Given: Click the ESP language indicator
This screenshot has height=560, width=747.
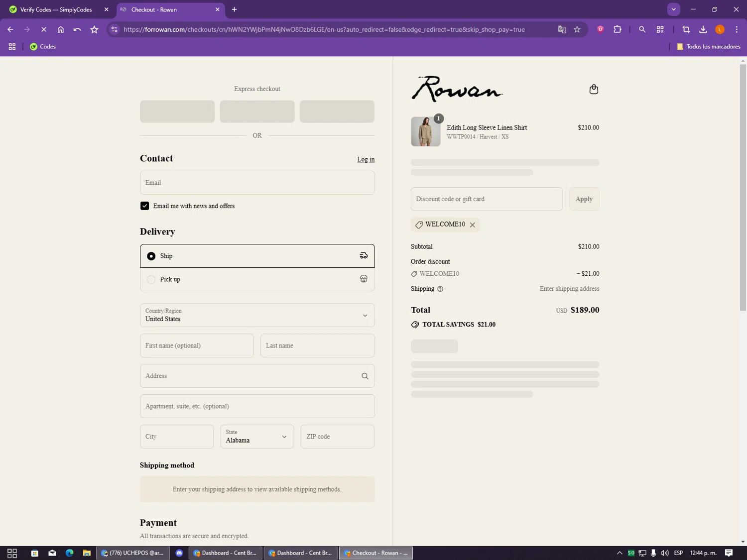Looking at the screenshot, I should pos(678,553).
